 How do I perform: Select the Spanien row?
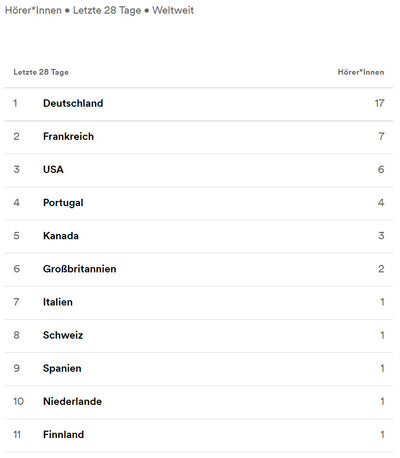(199, 369)
